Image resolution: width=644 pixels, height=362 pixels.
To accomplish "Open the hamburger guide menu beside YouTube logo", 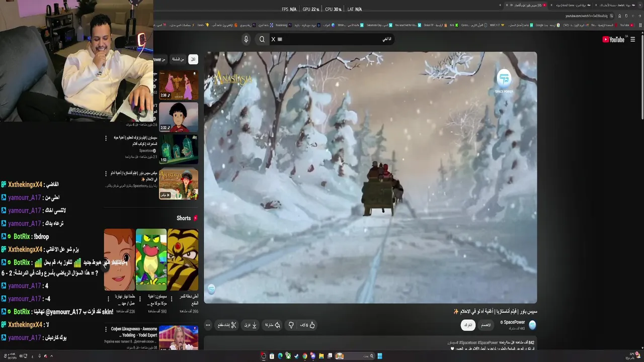I will pyautogui.click(x=633, y=39).
